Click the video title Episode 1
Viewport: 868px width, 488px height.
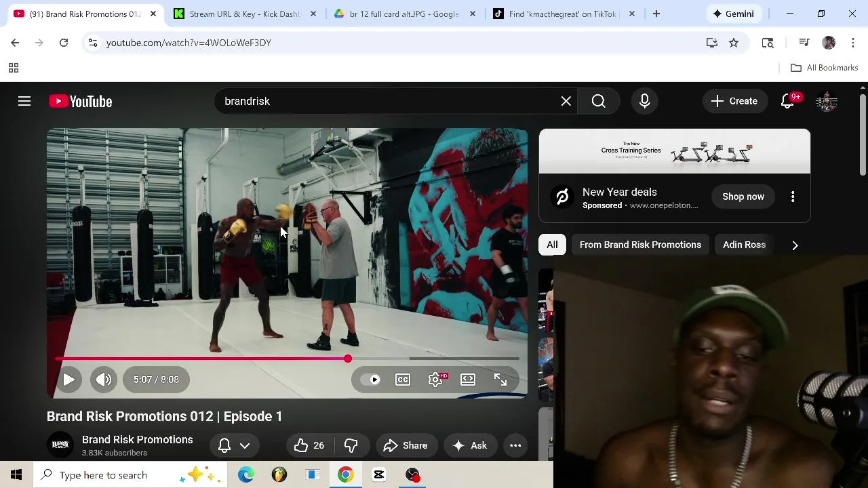[x=165, y=416]
